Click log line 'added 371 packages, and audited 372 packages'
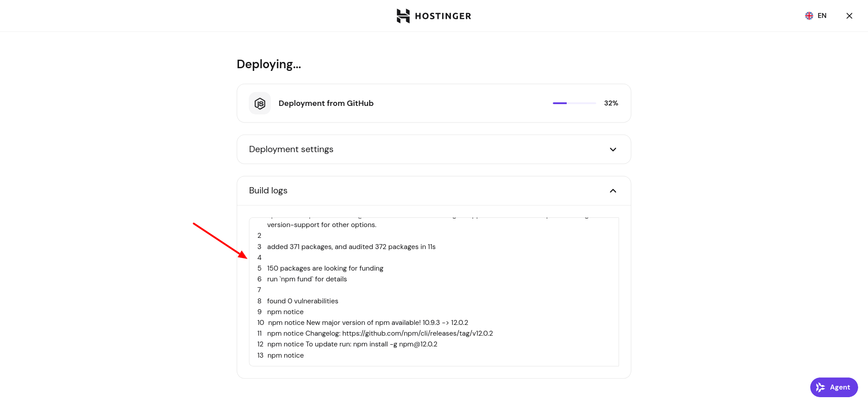Screen dimensions: 868x403 [x=351, y=247]
